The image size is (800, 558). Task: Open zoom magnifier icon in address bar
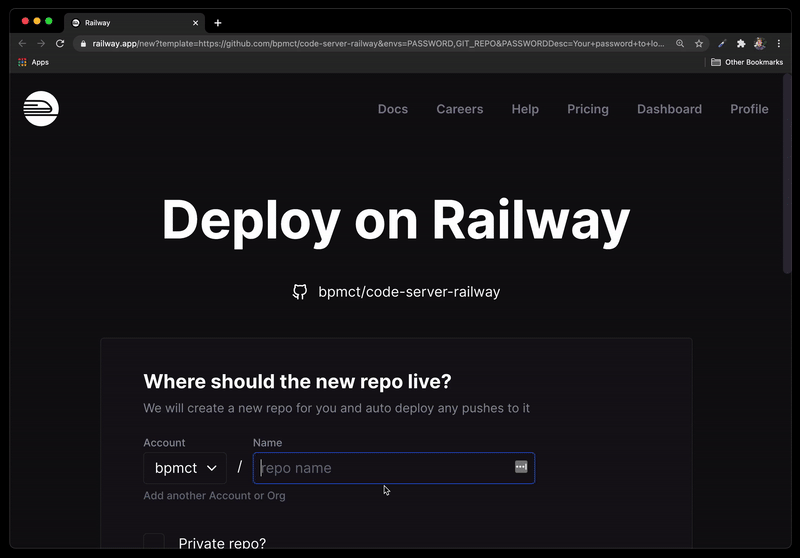tap(680, 43)
